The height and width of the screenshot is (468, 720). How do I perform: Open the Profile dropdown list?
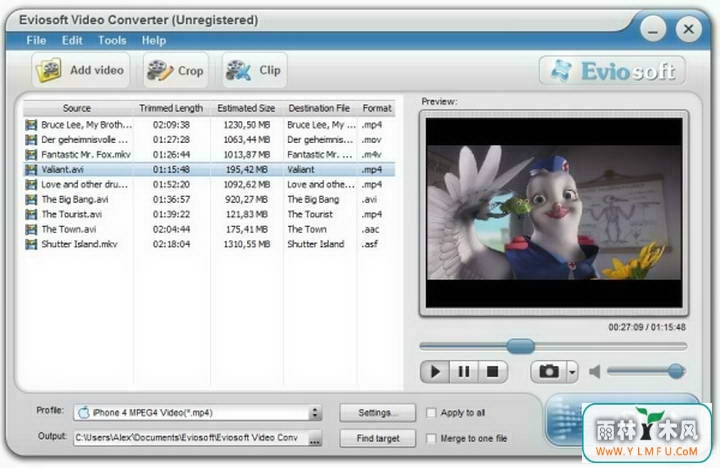tap(315, 412)
